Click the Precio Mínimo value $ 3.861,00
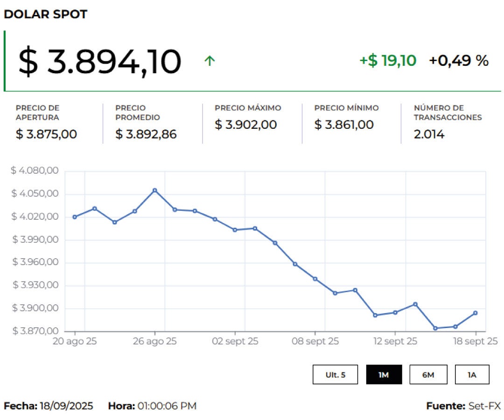The height and width of the screenshot is (420, 504). pos(344,125)
